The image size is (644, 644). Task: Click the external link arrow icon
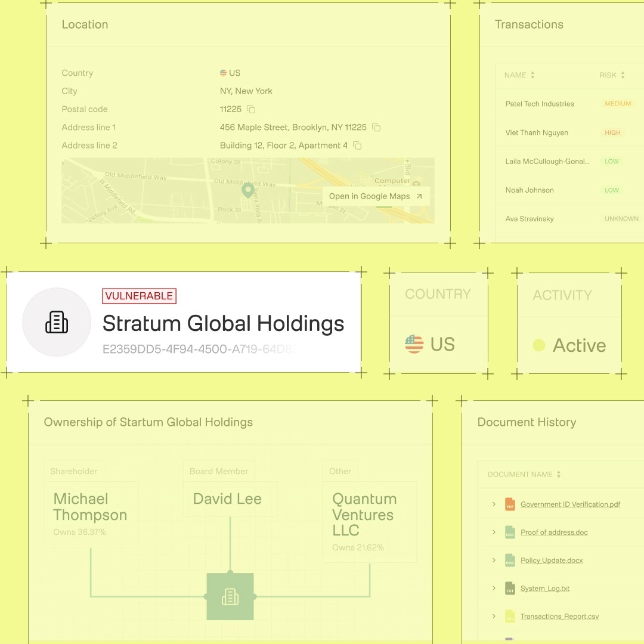click(x=419, y=196)
